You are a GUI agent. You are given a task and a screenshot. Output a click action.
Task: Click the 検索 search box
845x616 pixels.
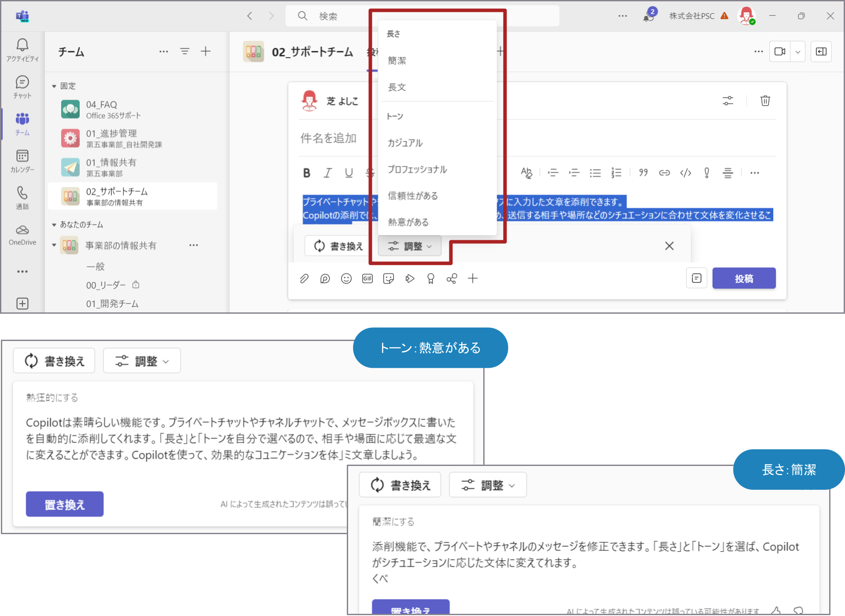422,16
